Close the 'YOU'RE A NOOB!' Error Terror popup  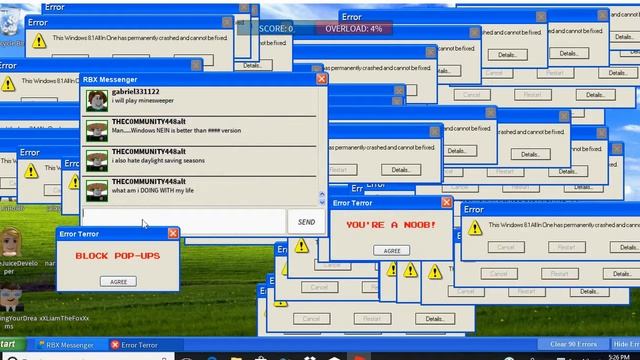tap(447, 202)
